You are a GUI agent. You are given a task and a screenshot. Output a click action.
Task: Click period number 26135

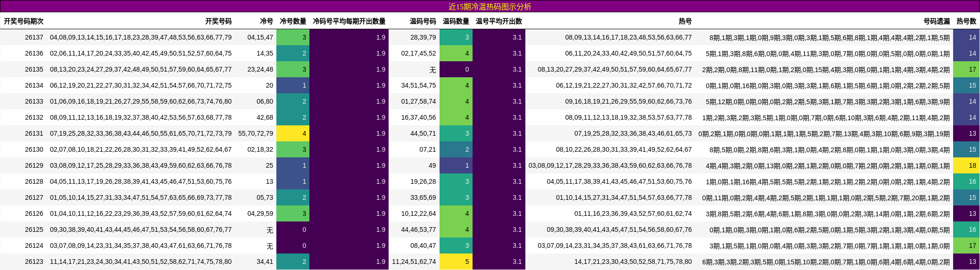click(x=34, y=69)
